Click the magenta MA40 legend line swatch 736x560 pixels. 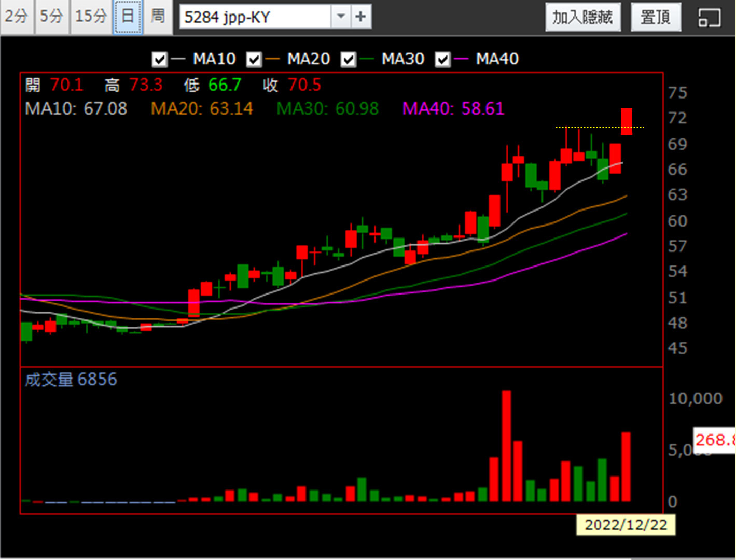pyautogui.click(x=461, y=59)
